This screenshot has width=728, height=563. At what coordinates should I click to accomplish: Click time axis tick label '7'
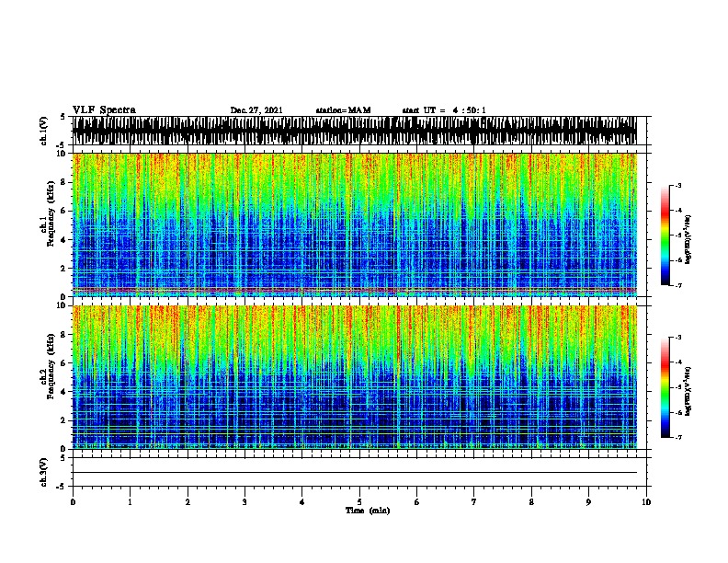[x=474, y=502]
